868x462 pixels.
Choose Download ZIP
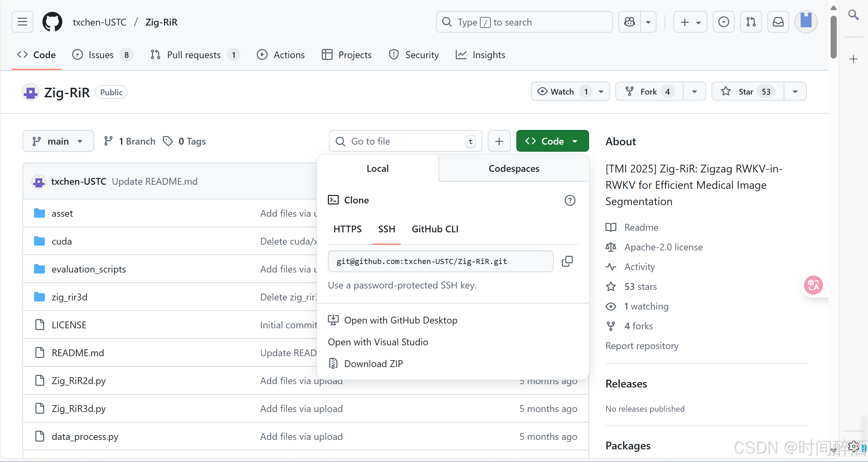[366, 364]
